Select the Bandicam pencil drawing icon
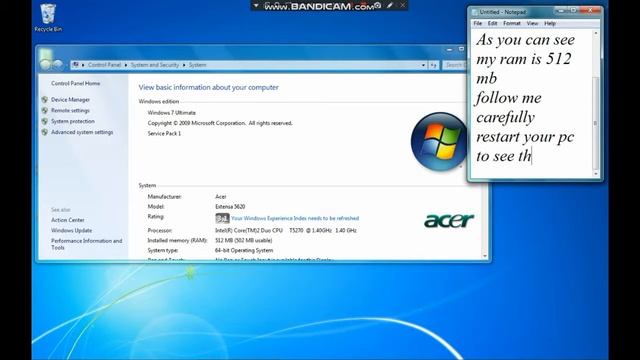Image resolution: width=640 pixels, height=360 pixels. point(390,5)
